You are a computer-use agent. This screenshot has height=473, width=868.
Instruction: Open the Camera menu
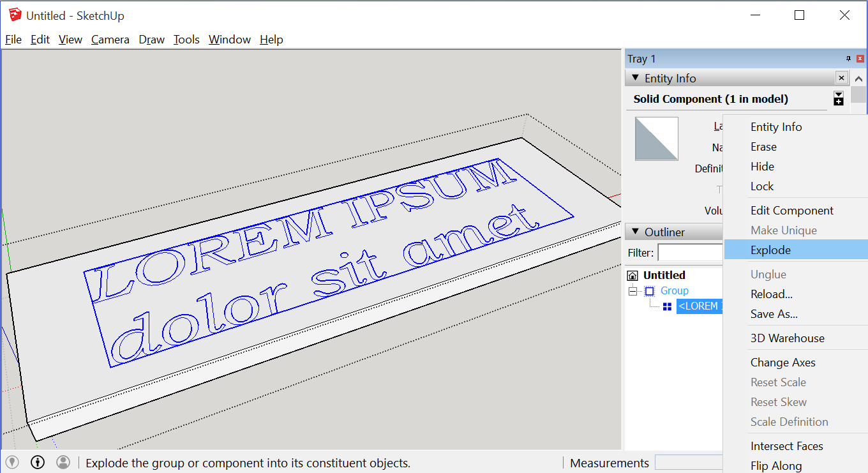coord(110,40)
